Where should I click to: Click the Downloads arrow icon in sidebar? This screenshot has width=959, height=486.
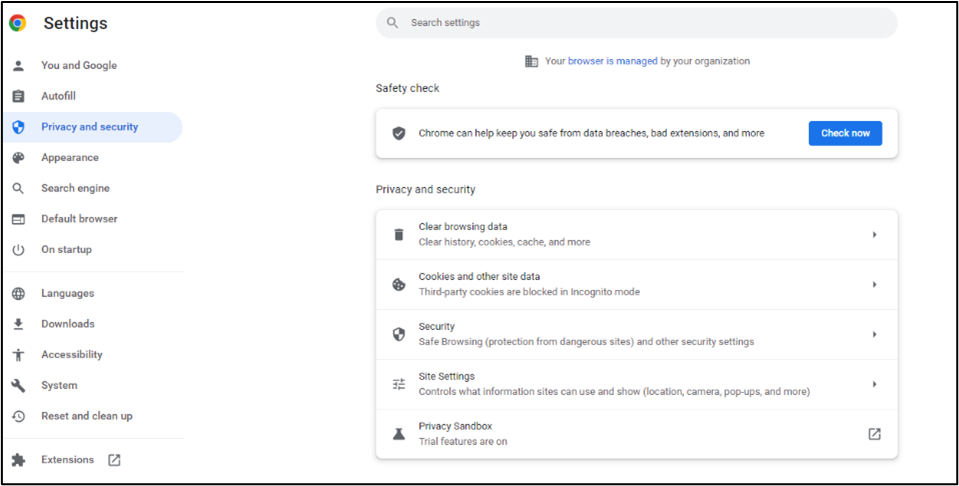(18, 324)
